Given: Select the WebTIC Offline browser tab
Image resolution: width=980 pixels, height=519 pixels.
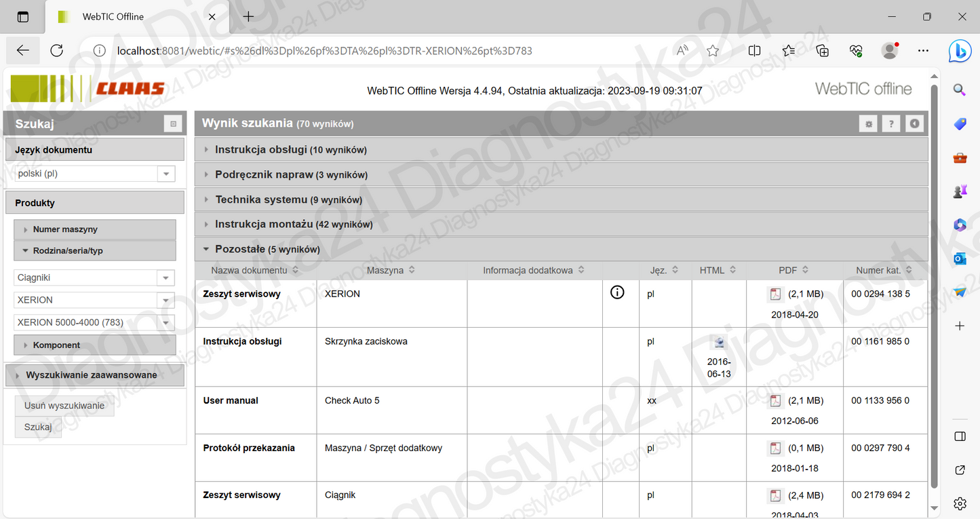Looking at the screenshot, I should (x=136, y=17).
